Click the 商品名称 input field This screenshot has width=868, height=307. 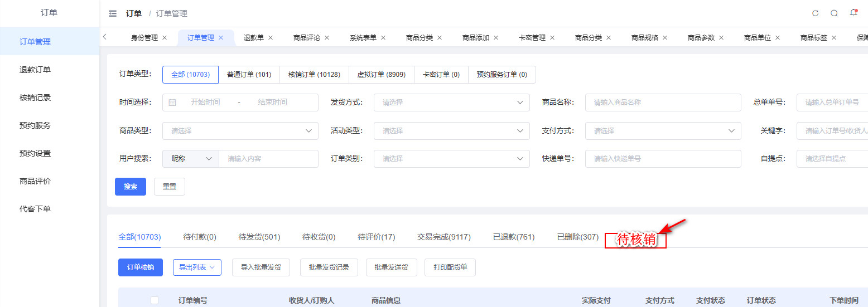[x=663, y=103]
